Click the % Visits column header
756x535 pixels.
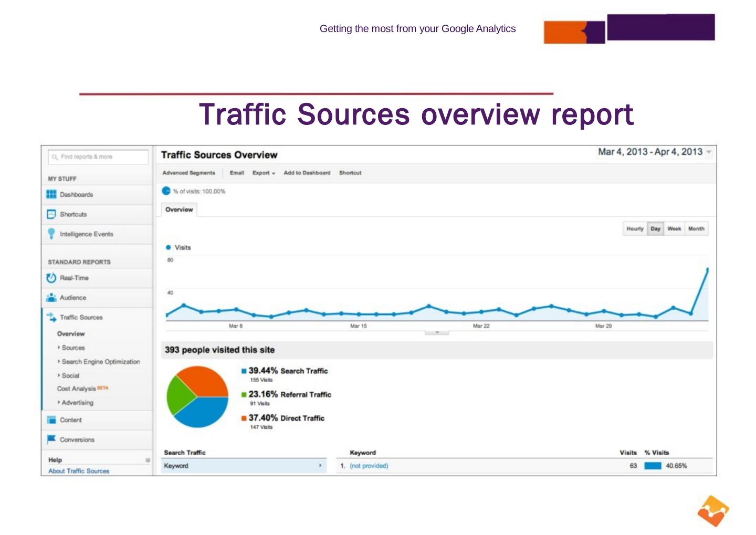(x=657, y=453)
